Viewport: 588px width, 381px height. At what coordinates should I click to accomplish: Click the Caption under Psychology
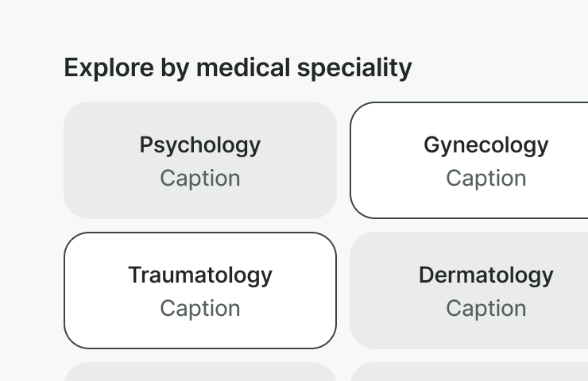pos(199,179)
